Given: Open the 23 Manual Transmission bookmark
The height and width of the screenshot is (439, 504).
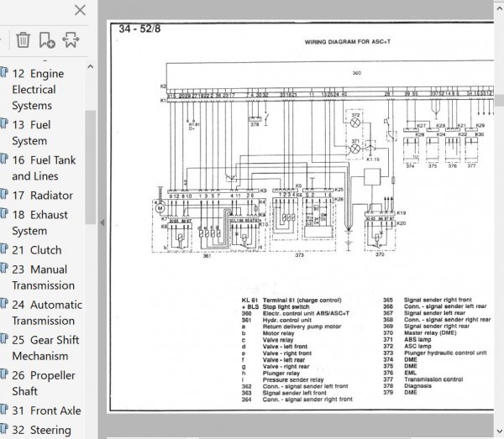Looking at the screenshot, I should pos(43,277).
